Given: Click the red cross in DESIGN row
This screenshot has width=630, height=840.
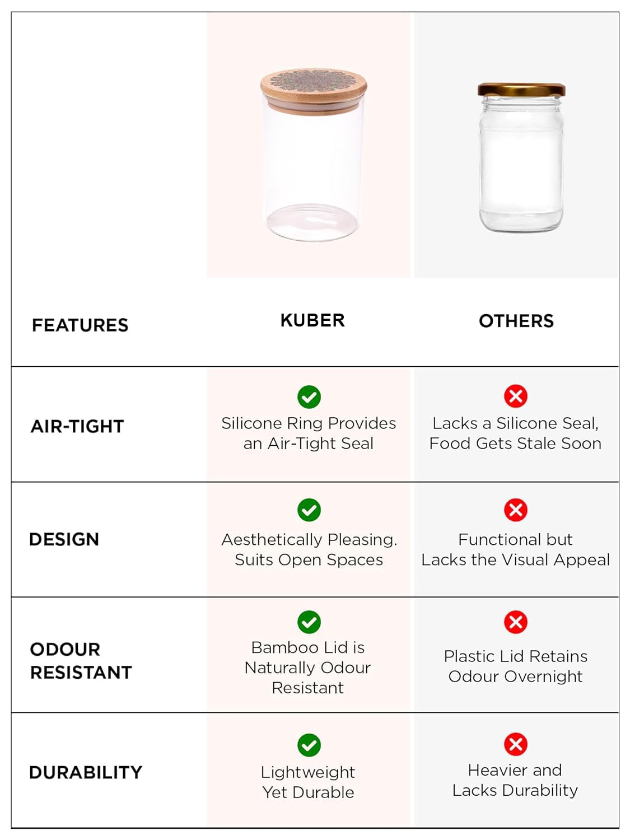Looking at the screenshot, I should point(516,510).
